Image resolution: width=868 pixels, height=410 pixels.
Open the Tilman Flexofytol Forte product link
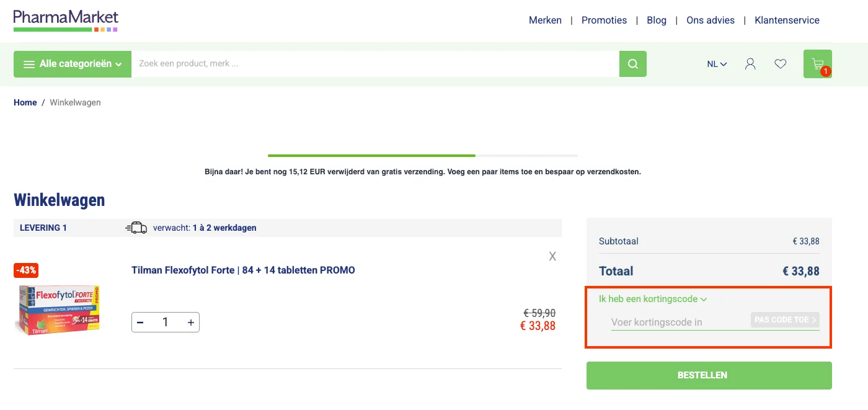tap(243, 270)
